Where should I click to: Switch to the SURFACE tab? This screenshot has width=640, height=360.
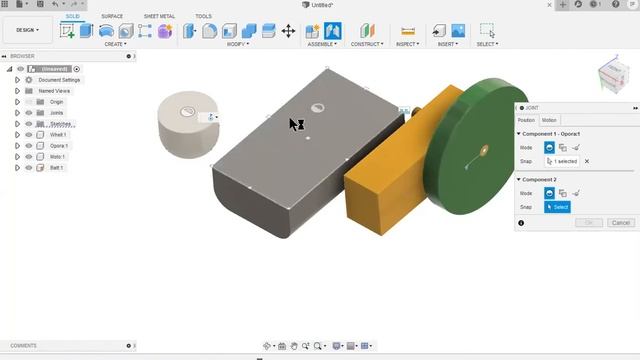click(112, 16)
